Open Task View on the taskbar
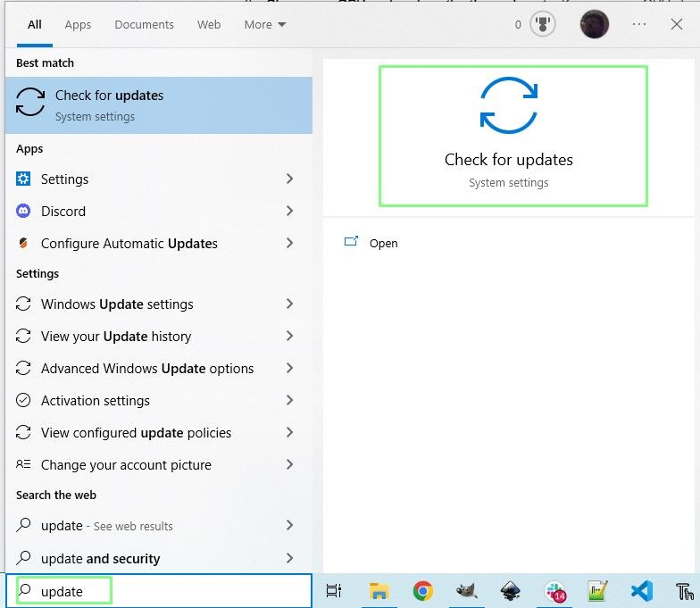This screenshot has width=700, height=608. tap(334, 591)
